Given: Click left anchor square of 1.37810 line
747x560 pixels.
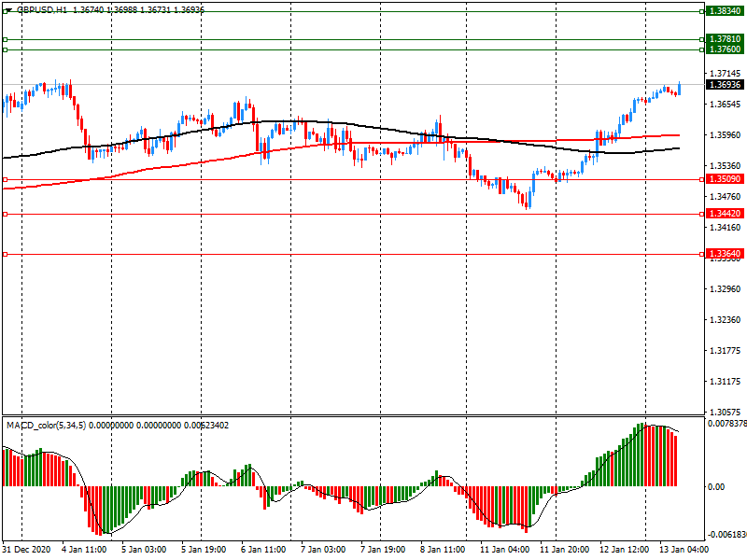Looking at the screenshot, I should [x=6, y=40].
